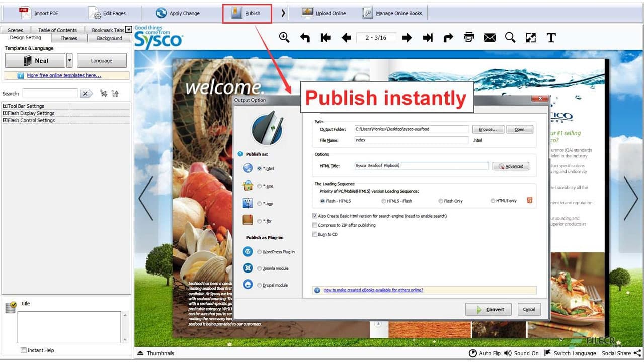644x362 pixels.
Task: Click the Email envelope icon
Action: [x=489, y=37]
